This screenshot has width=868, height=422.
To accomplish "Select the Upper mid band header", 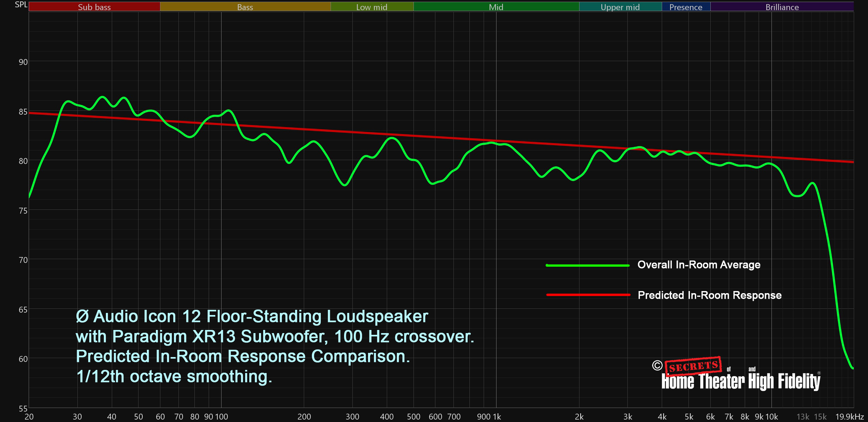I will pyautogui.click(x=620, y=7).
